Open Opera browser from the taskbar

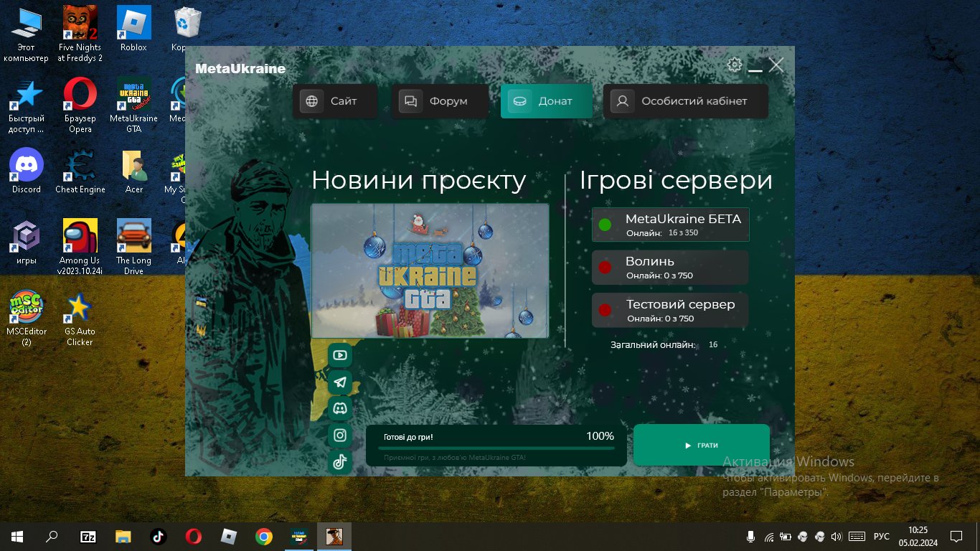tap(193, 536)
